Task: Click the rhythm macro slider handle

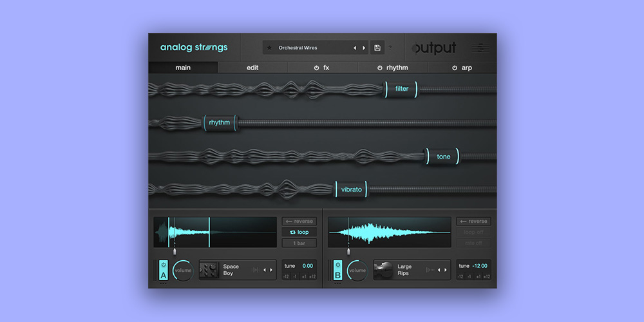Action: coord(220,123)
